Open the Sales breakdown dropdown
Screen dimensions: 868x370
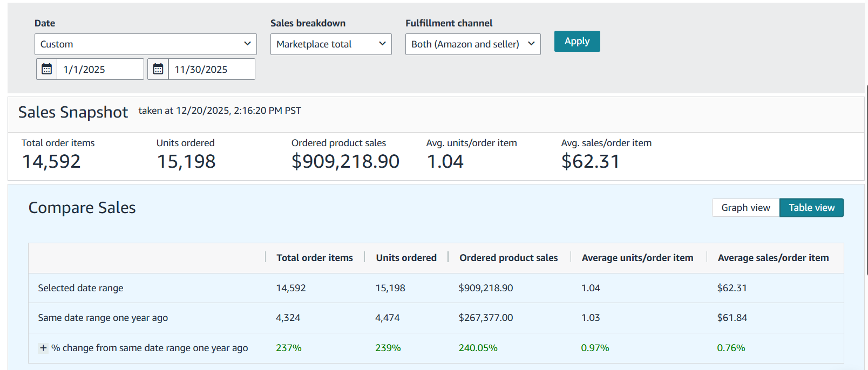330,44
